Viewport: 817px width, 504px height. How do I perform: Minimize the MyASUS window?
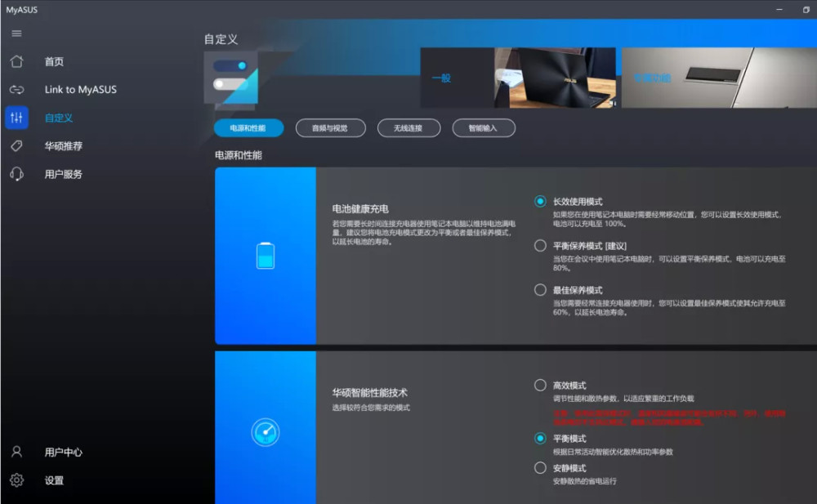coord(779,9)
